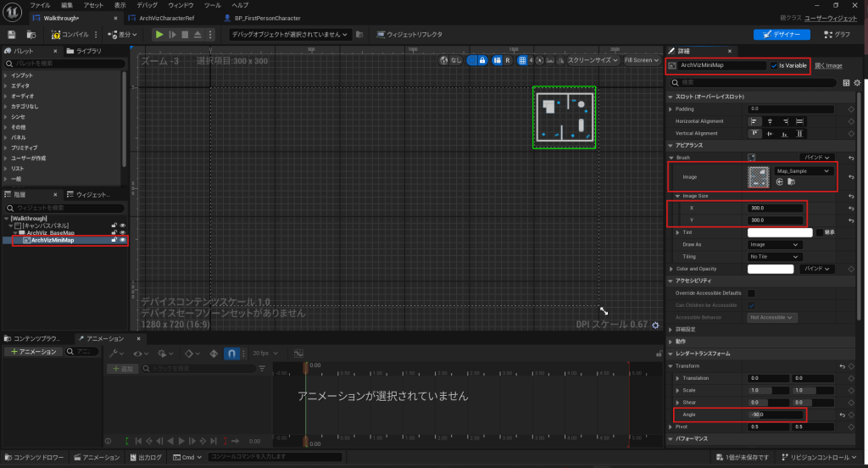Click the save icon in the toolbar

[x=12, y=34]
